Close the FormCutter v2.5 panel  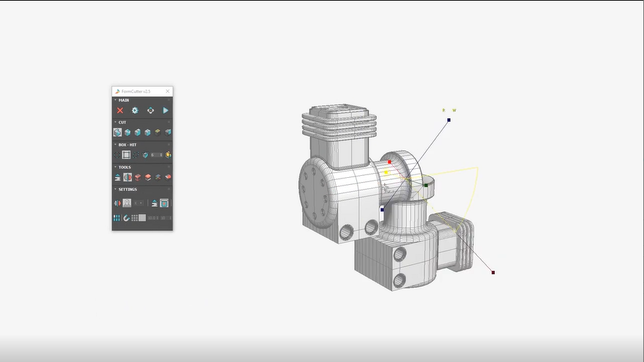[x=167, y=91]
